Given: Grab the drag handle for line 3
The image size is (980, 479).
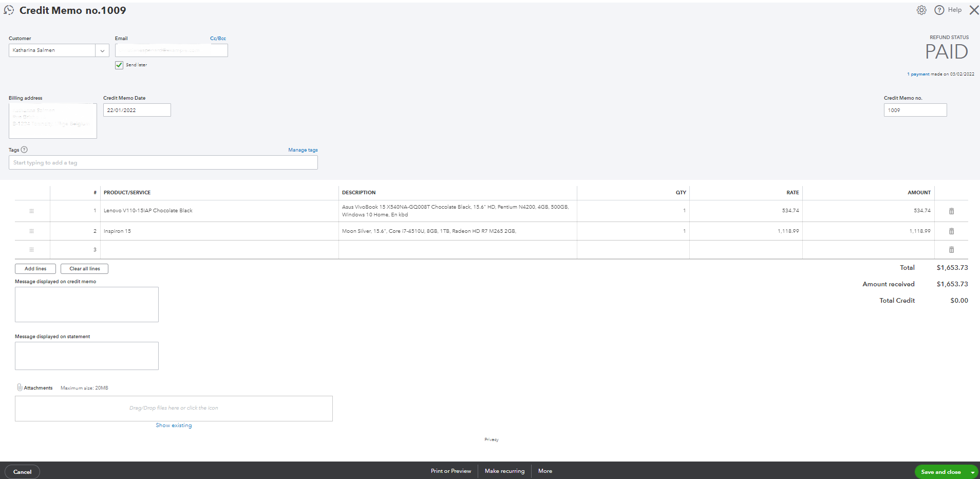Looking at the screenshot, I should tap(31, 250).
